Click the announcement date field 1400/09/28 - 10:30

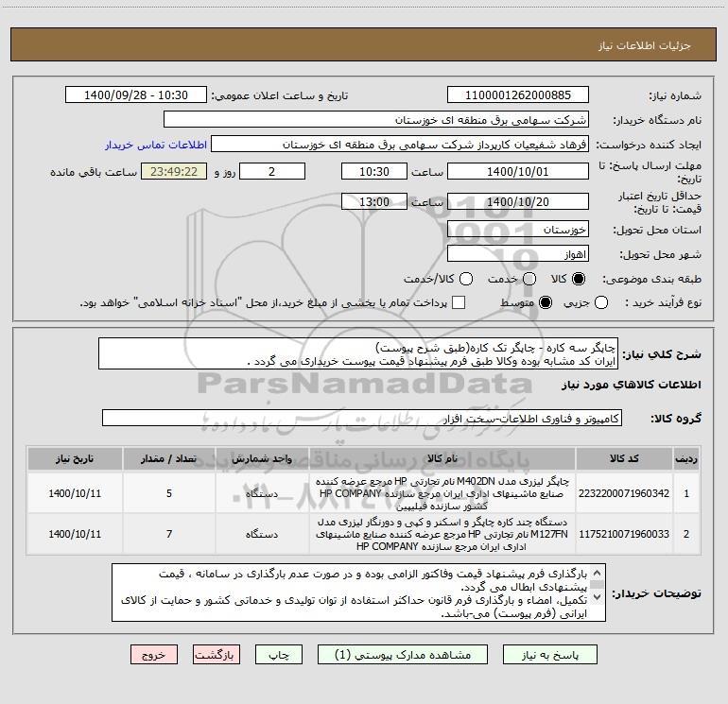click(136, 94)
